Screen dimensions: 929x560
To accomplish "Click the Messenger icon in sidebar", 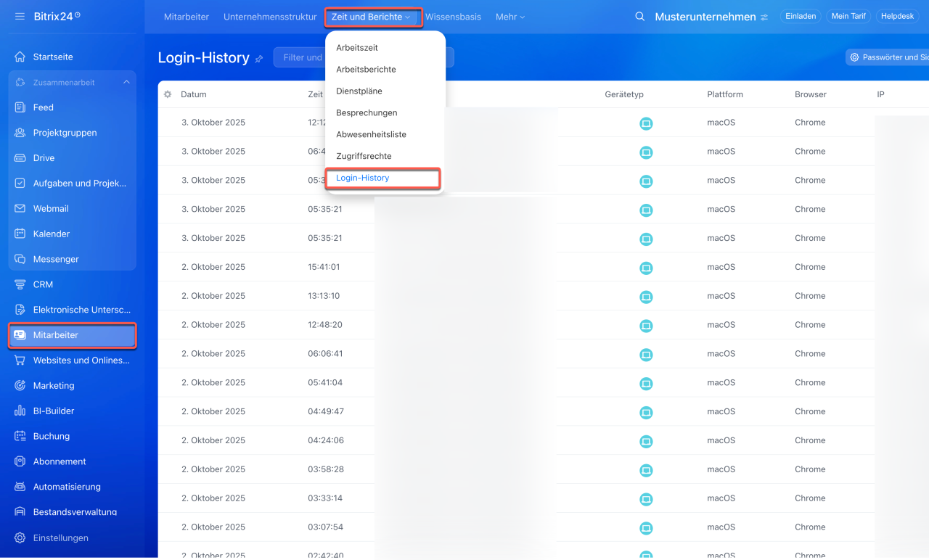I will pos(20,259).
